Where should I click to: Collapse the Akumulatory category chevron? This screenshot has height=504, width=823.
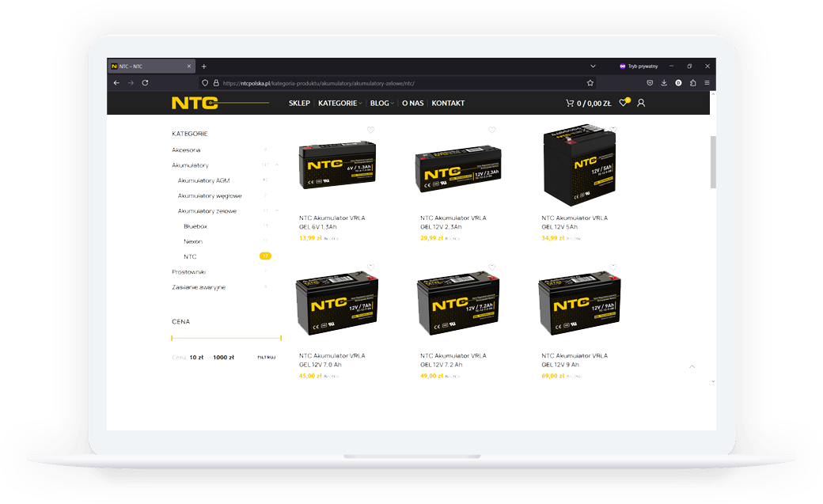277,165
